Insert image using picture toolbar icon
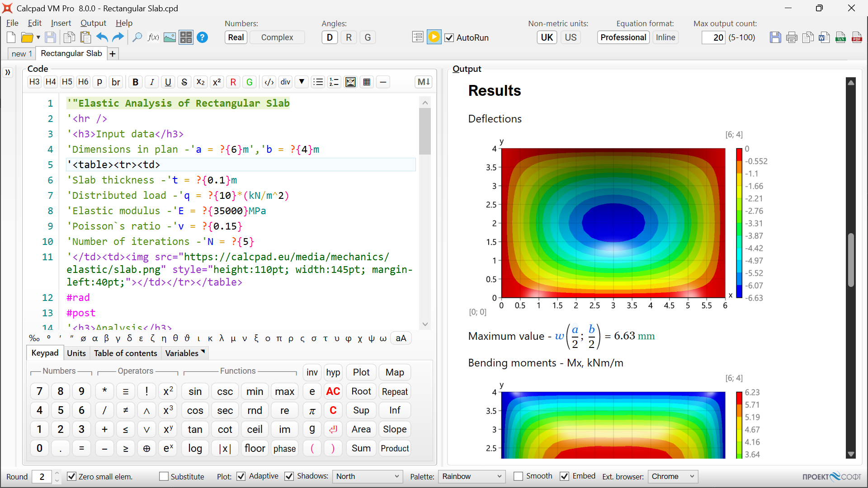 tap(170, 38)
